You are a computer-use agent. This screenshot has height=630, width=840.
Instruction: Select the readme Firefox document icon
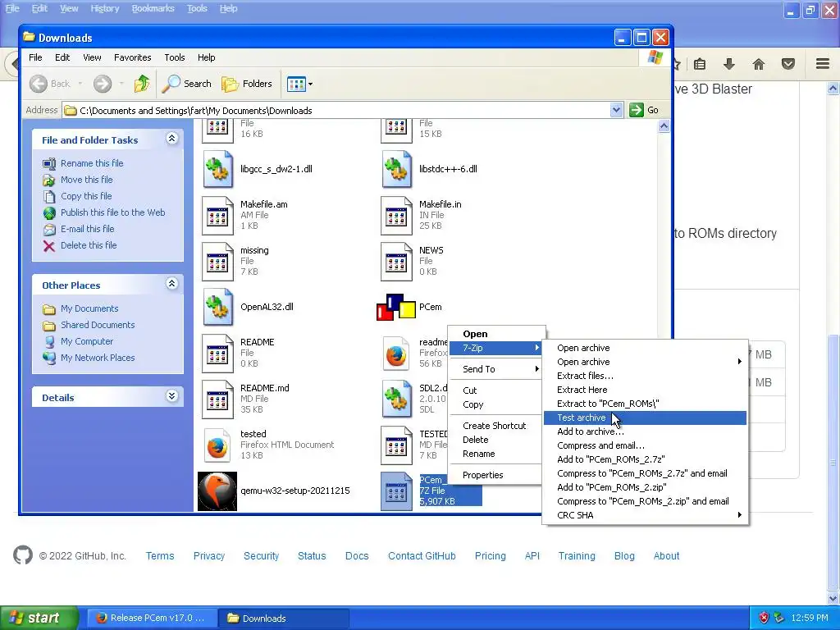pos(397,353)
